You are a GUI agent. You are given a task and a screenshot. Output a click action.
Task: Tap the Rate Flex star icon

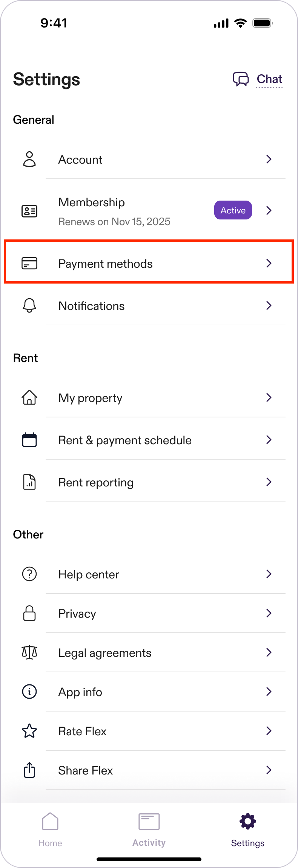tap(29, 731)
